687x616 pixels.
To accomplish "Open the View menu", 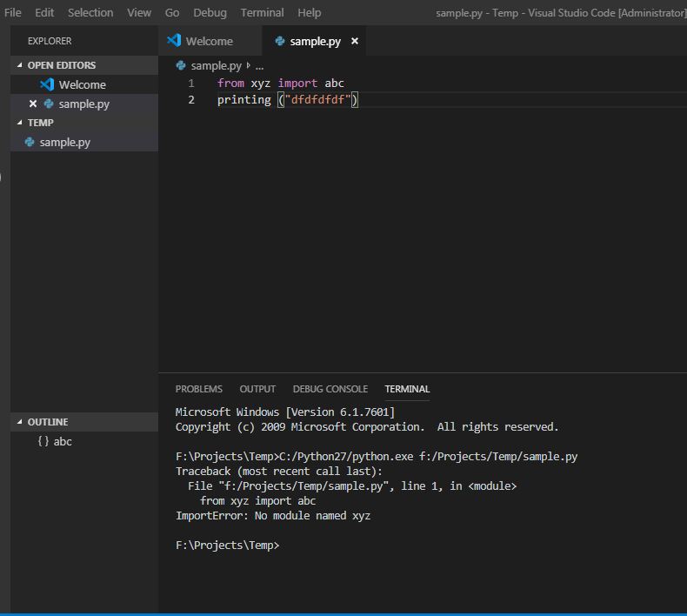I will point(139,13).
